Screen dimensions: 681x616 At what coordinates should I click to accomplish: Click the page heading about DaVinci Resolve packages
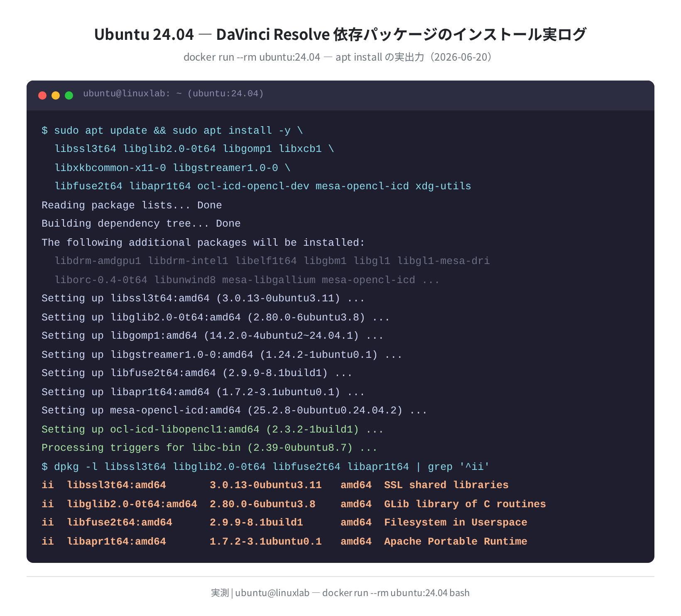point(340,34)
